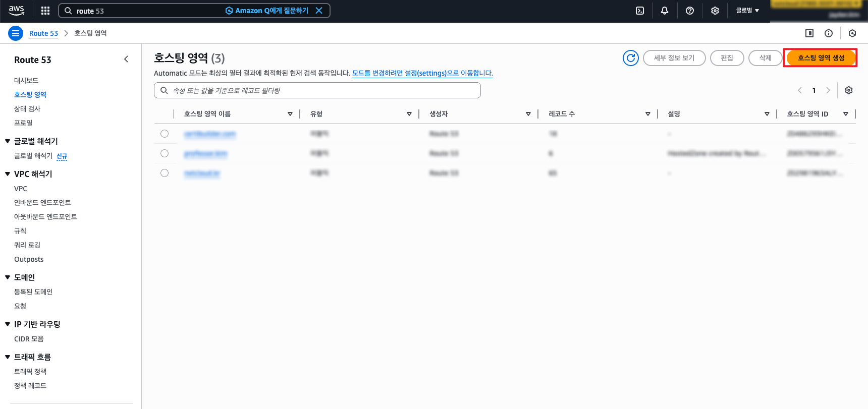Select the third hosted zone radio button

[x=165, y=173]
